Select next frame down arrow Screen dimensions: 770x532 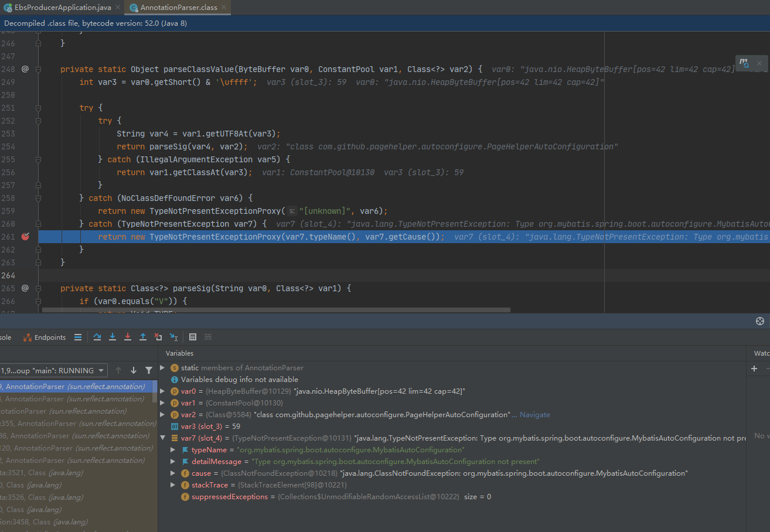[134, 370]
